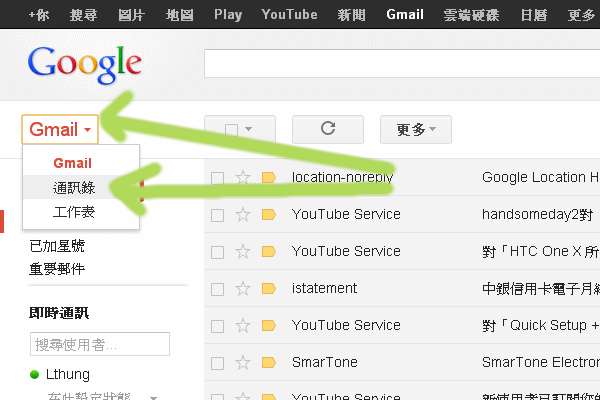The height and width of the screenshot is (400, 600).
Task: Open subject 中銀信用卡電子月
Action: pos(541,288)
